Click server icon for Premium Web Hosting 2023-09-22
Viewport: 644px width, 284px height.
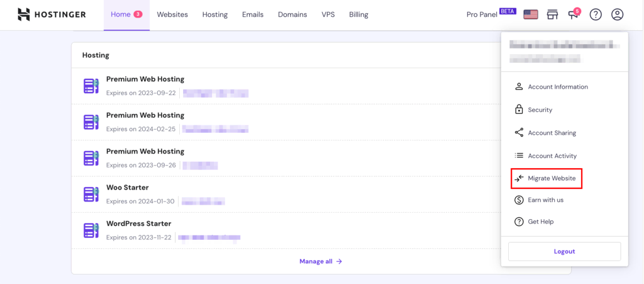tap(91, 86)
